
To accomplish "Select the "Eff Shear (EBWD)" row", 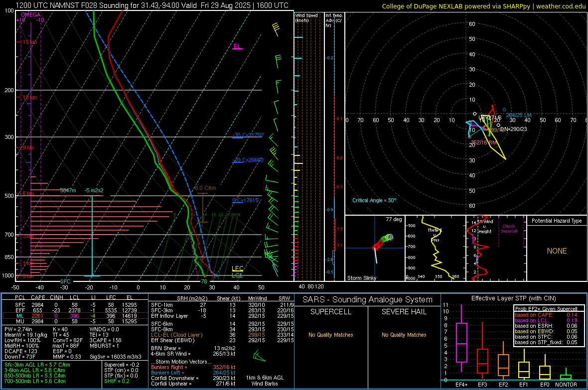I will [x=222, y=340].
